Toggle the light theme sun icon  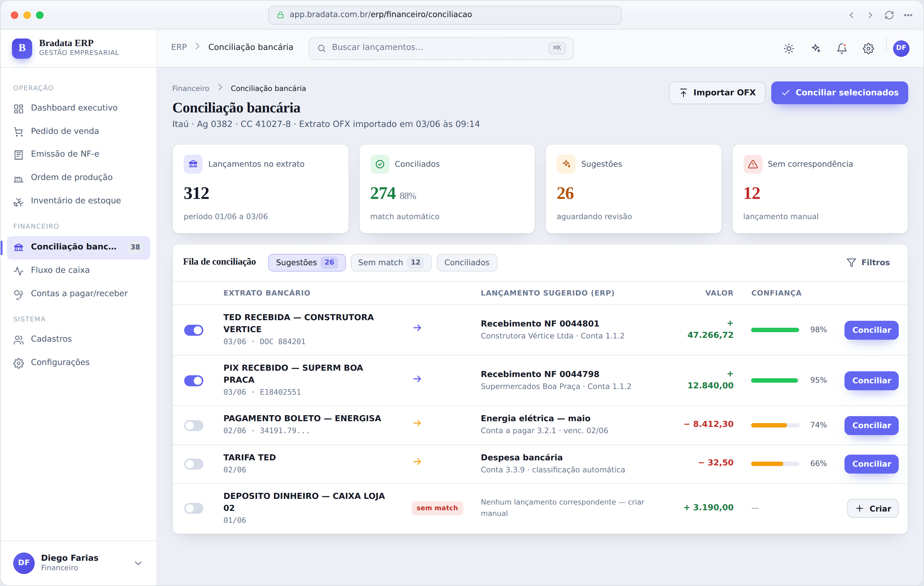(x=789, y=48)
